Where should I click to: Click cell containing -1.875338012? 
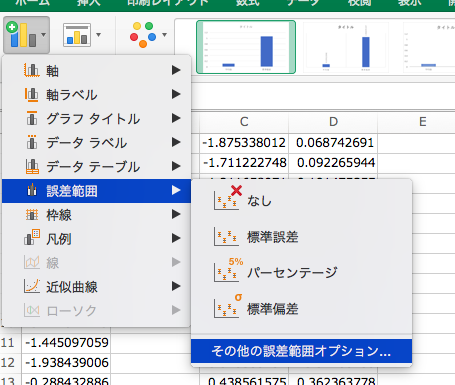point(244,143)
